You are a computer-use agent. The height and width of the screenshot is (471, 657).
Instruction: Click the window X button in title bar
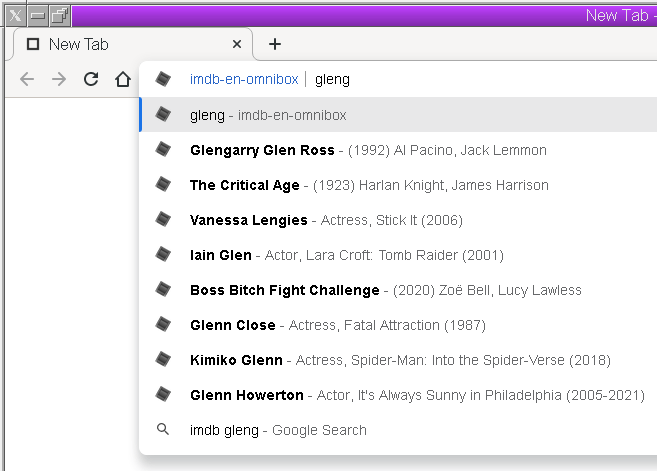point(16,16)
